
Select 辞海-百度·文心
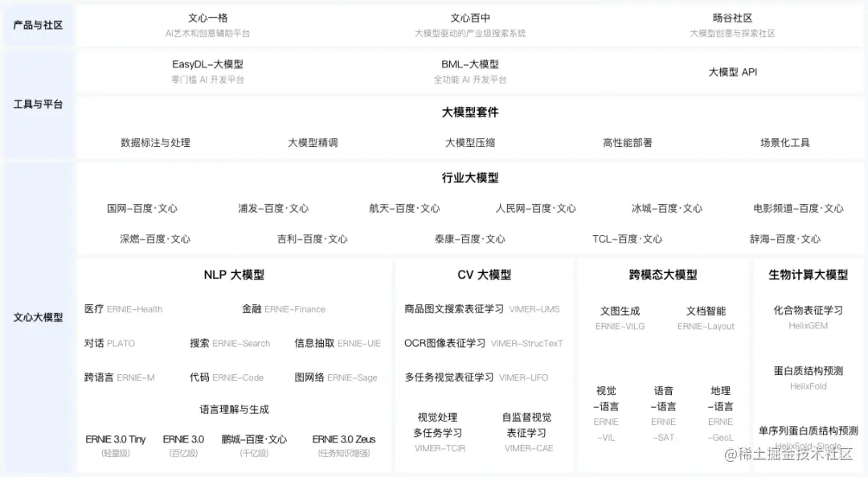(x=785, y=239)
